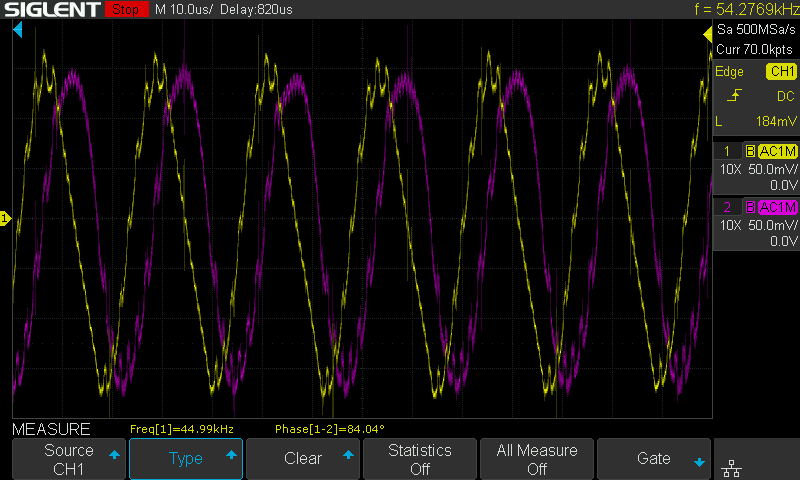The image size is (800, 480).
Task: Expand the Gate submenu
Action: coord(654,459)
